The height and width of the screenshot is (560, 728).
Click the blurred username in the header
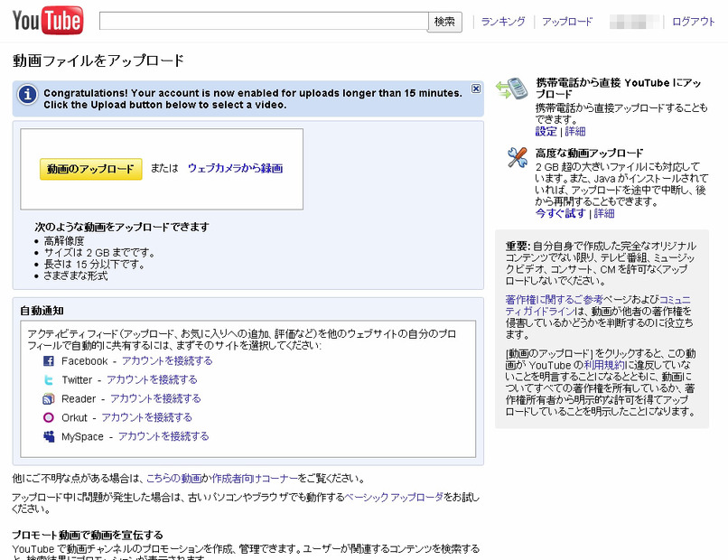tap(634, 22)
